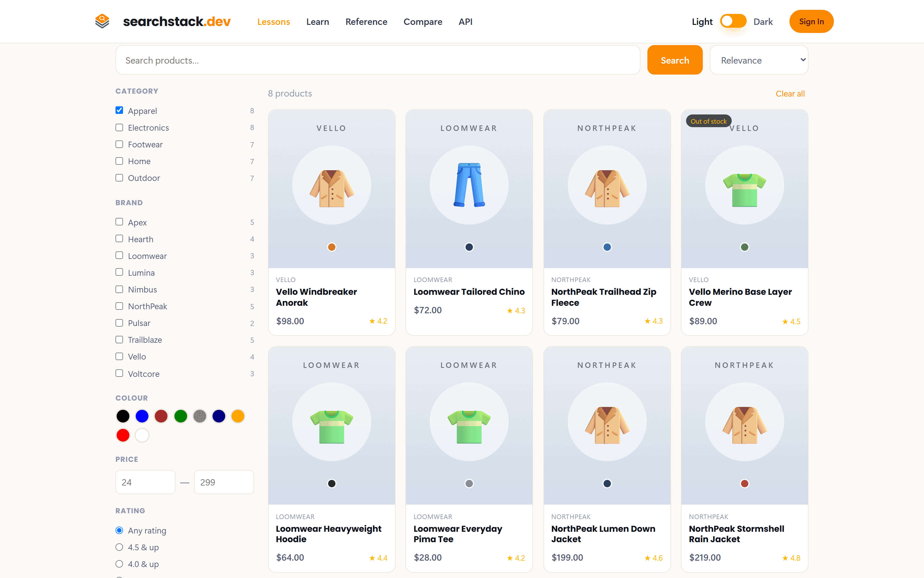Click the NorthPeak Lumen Down Jacket icon
The height and width of the screenshot is (578, 924).
(607, 425)
